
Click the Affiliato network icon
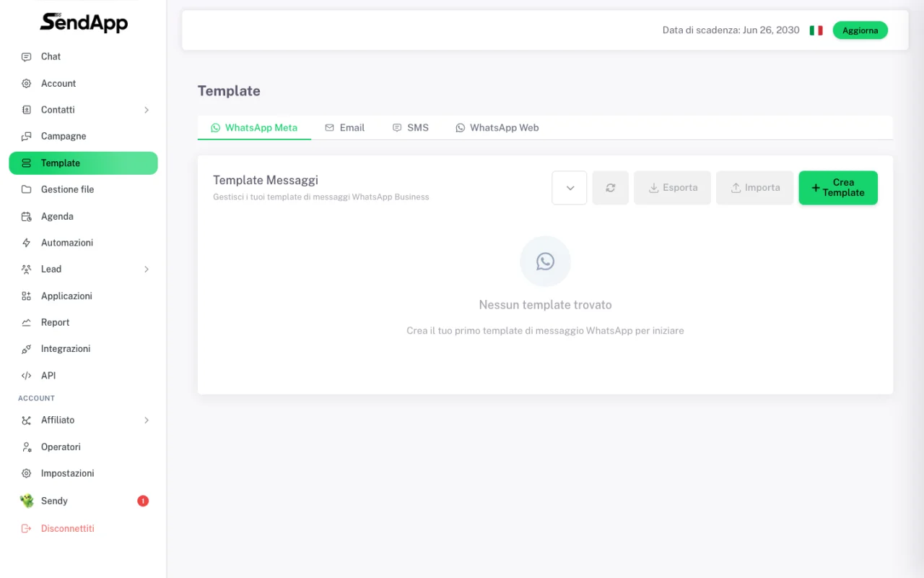pos(27,420)
